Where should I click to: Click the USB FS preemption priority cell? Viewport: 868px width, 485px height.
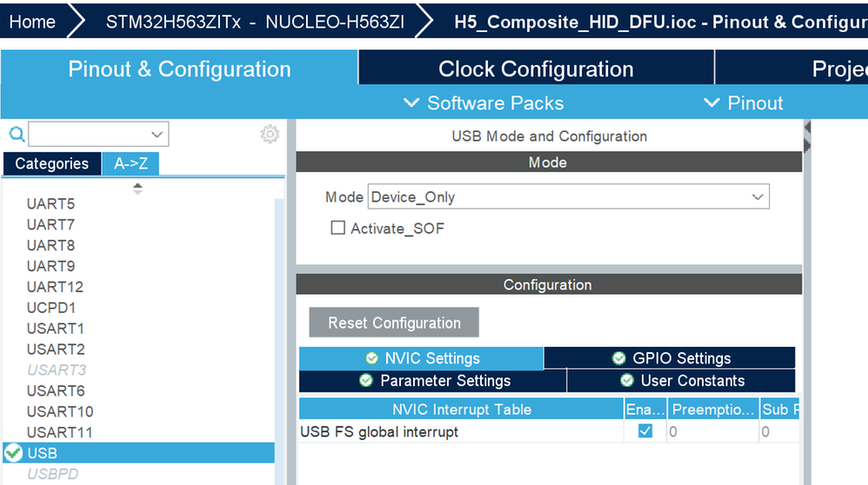pyautogui.click(x=713, y=431)
